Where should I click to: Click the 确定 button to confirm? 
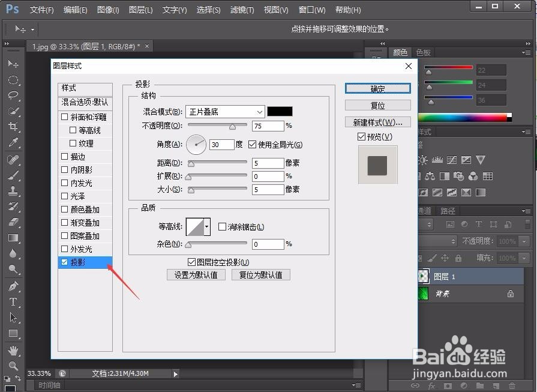(377, 88)
